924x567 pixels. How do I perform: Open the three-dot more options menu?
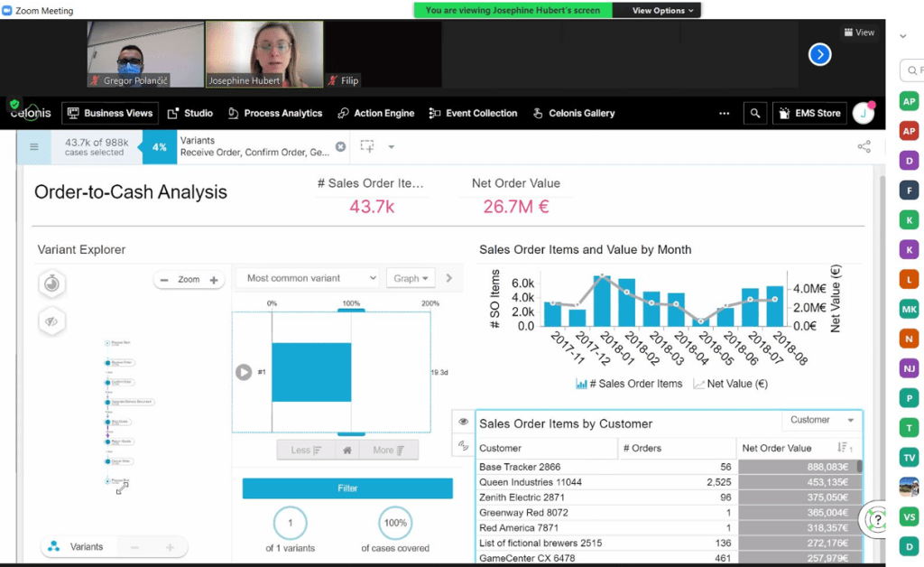click(x=724, y=113)
